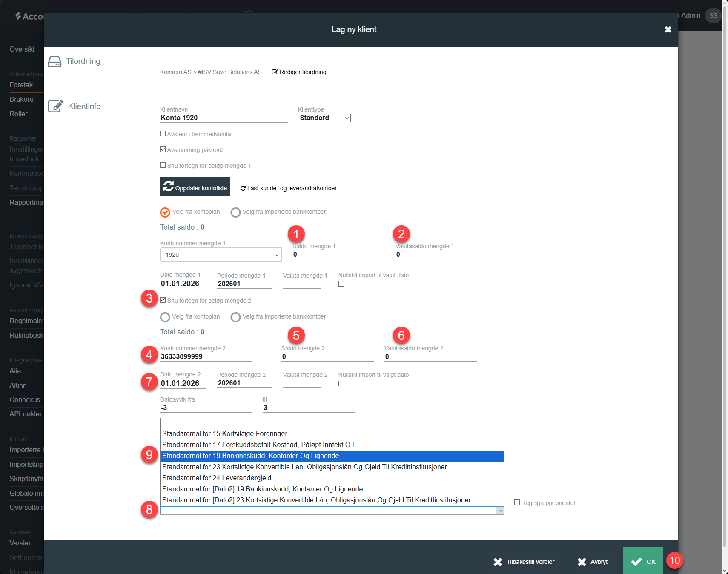The height and width of the screenshot is (574, 728).
Task: Uncheck Avstemming påkrevd checkbox
Action: click(x=163, y=149)
